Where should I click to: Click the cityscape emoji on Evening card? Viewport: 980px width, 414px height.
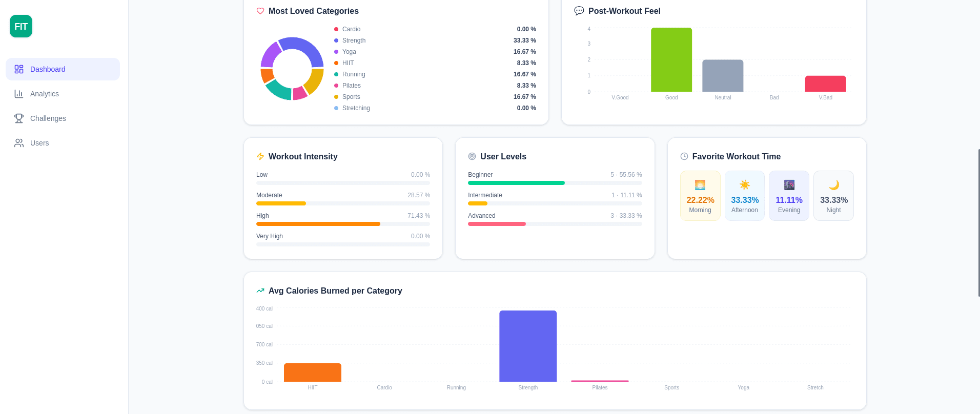[x=789, y=185]
